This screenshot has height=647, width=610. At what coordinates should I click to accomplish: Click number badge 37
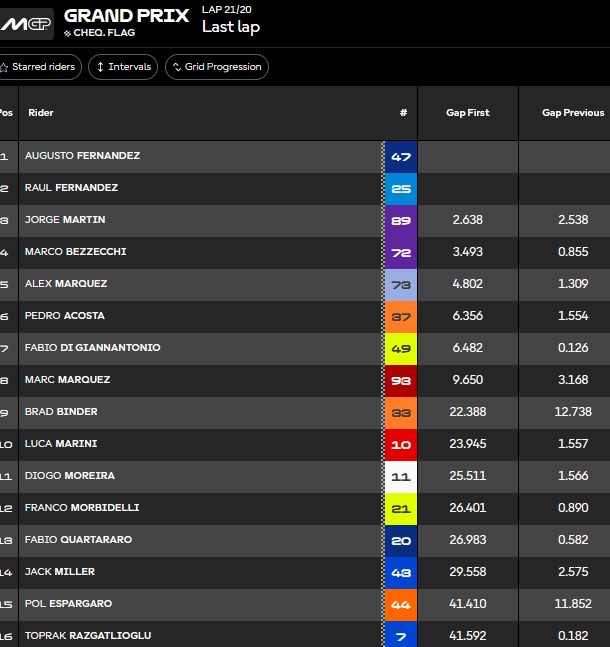pyautogui.click(x=401, y=317)
